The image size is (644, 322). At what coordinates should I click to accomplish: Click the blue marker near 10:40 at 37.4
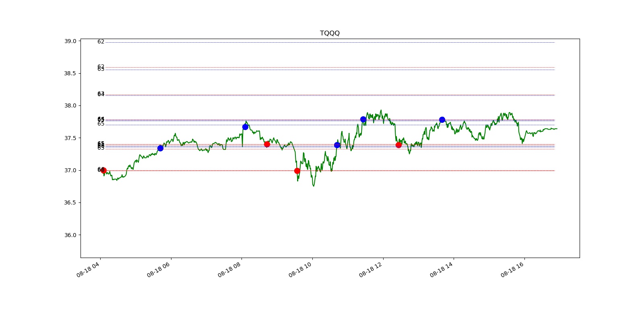(337, 145)
